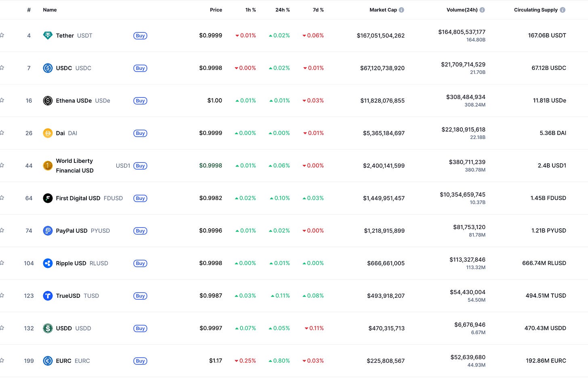588x379 pixels.
Task: Buy Ripple USD RLUSD
Action: click(140, 263)
